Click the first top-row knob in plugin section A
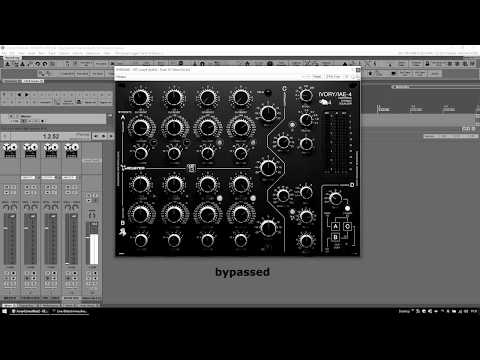This screenshot has width=480, height=360. click(x=140, y=97)
